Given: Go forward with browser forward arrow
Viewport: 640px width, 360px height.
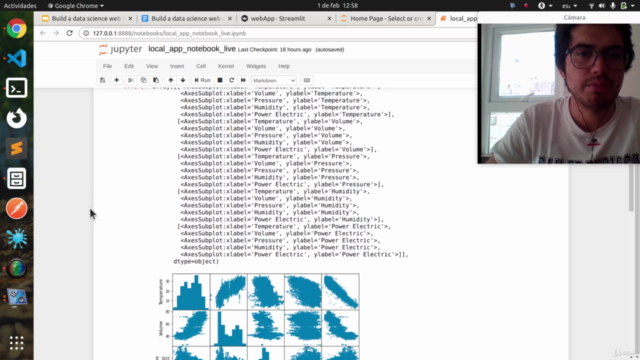Looking at the screenshot, I should point(56,33).
